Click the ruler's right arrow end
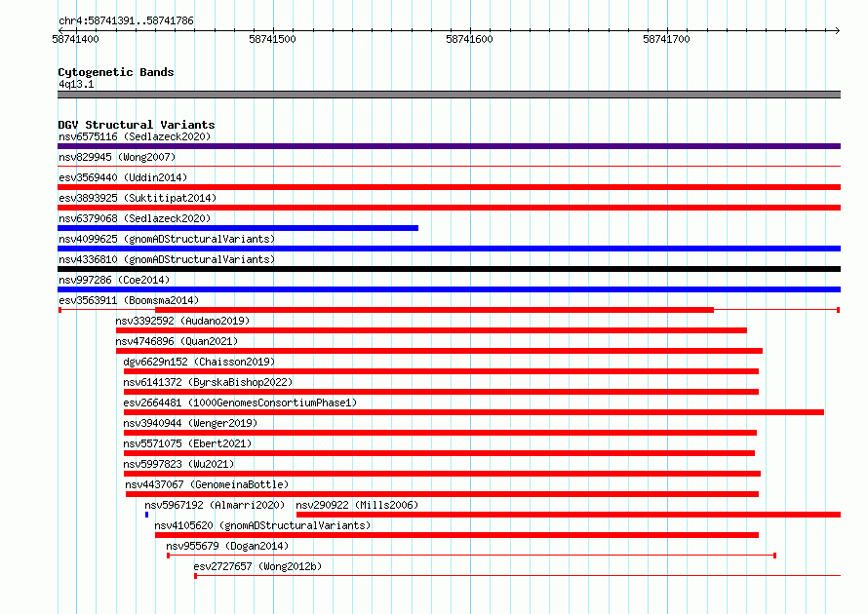Viewport: 868px width, 614px height. pyautogui.click(x=837, y=30)
